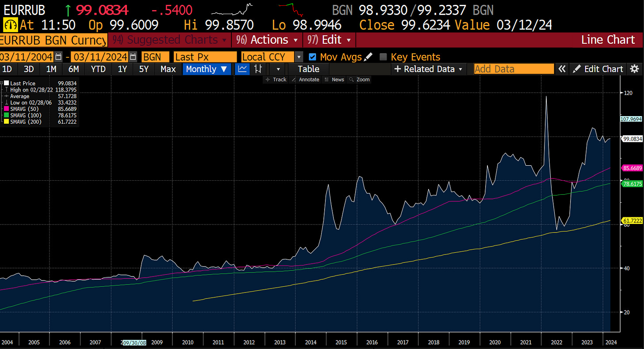Select the 3D time range
This screenshot has height=349, width=644.
(29, 69)
